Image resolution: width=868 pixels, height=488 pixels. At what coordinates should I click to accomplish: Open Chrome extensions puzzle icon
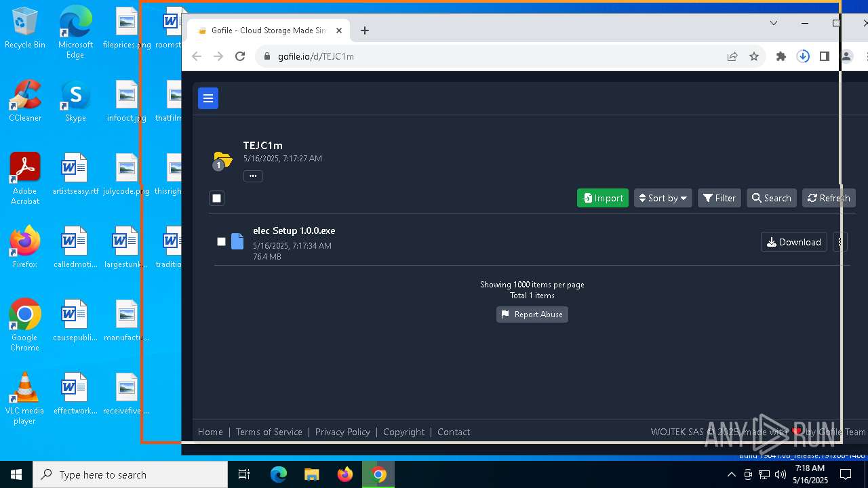781,57
